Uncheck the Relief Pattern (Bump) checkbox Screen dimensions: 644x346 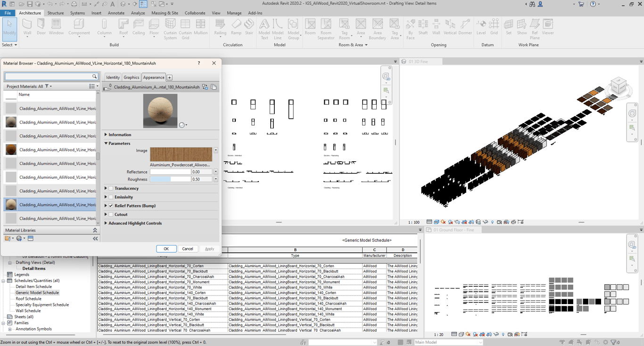click(111, 206)
